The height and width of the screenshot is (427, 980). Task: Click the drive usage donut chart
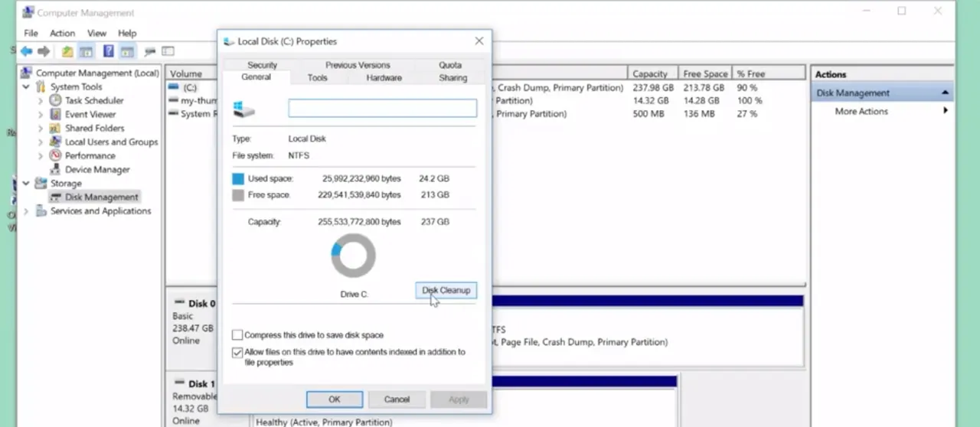point(354,256)
